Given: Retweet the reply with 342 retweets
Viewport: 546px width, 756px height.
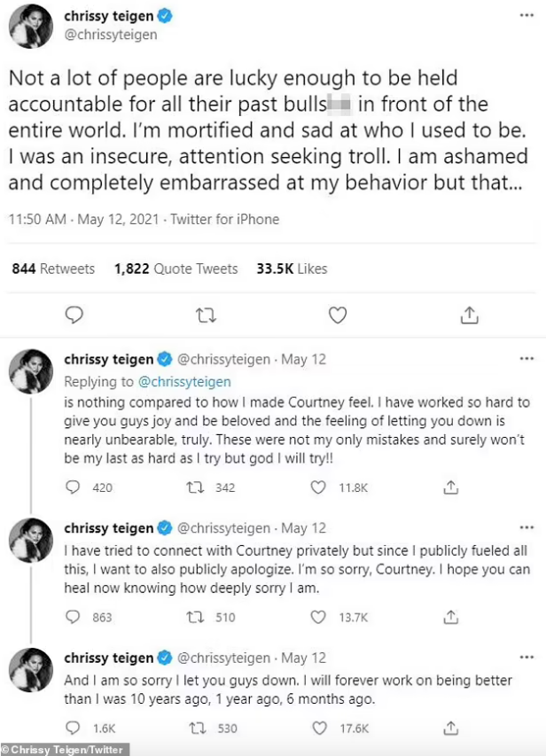Looking at the screenshot, I should 200,487.
